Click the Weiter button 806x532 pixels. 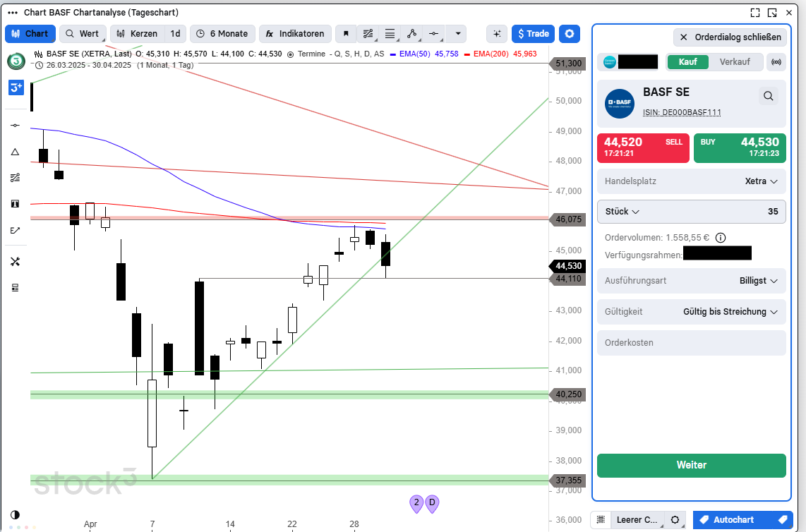[x=692, y=465]
